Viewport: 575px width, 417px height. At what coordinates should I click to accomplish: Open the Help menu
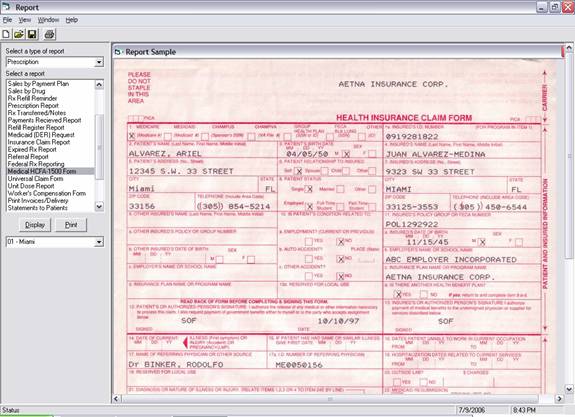tap(72, 20)
